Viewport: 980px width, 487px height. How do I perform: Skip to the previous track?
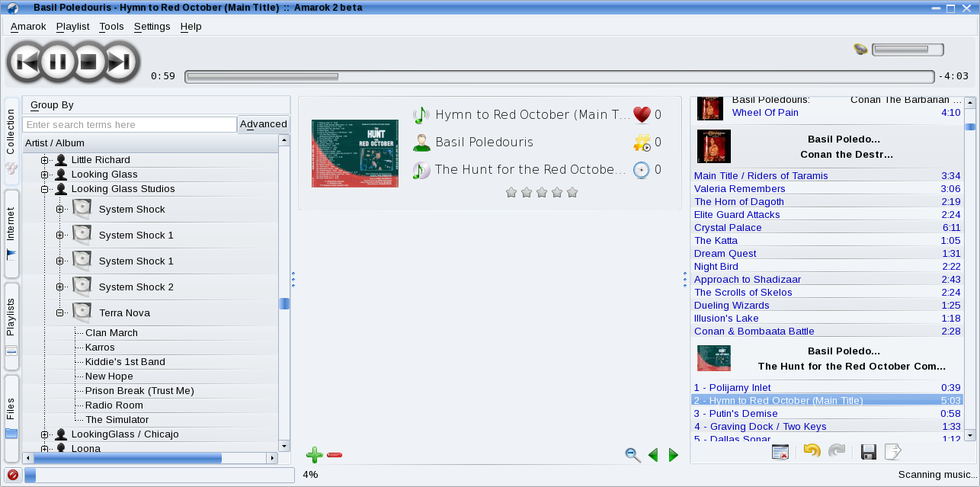tap(27, 62)
